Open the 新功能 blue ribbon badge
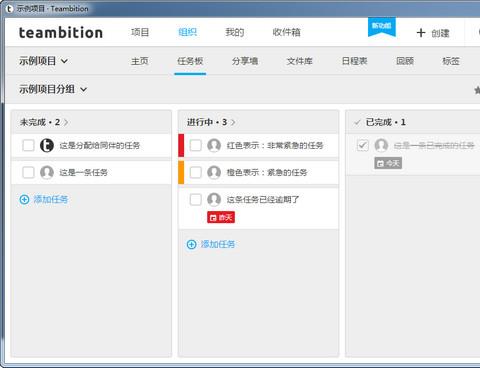Image resolution: width=480 pixels, height=368 pixels. point(382,26)
